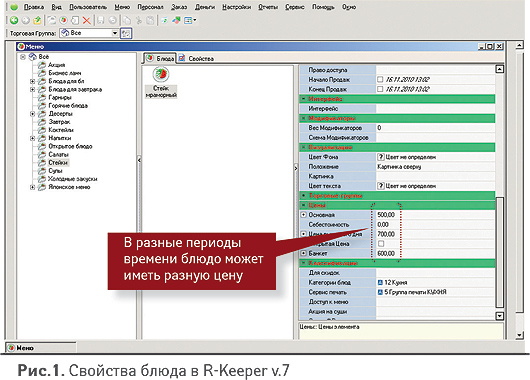Screen dimensions: 530x380
Task: Select the Холодные закуски tree item
Action: [73, 179]
